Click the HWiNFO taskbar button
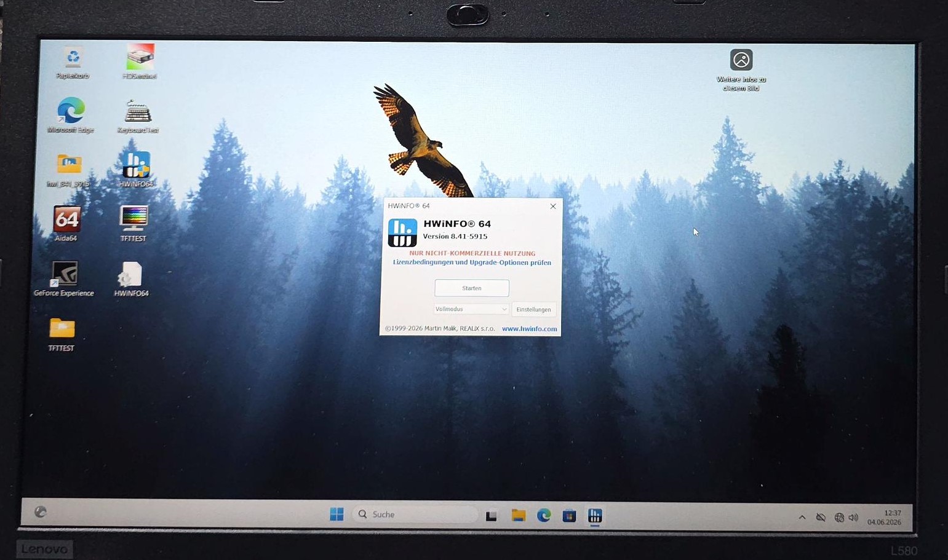The image size is (948, 560). click(x=595, y=516)
